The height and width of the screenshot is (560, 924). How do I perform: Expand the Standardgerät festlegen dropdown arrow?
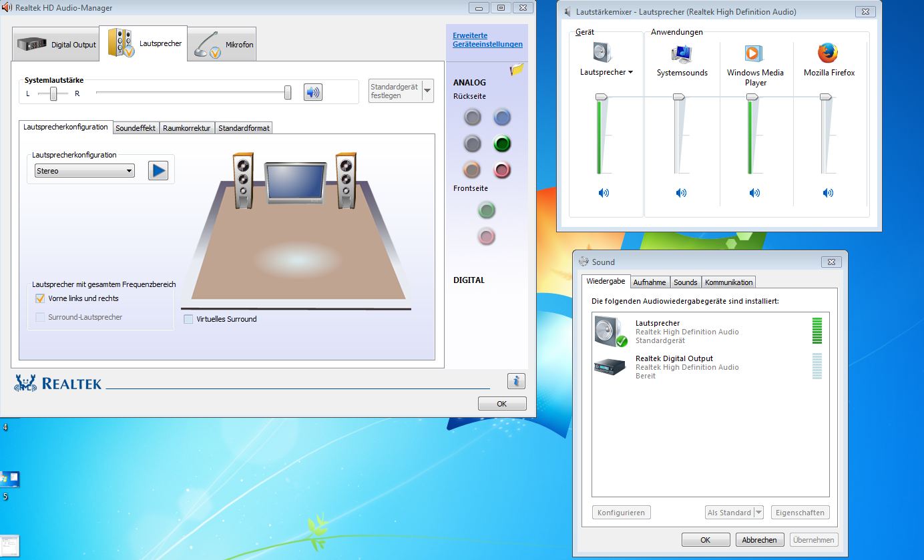[x=427, y=91]
